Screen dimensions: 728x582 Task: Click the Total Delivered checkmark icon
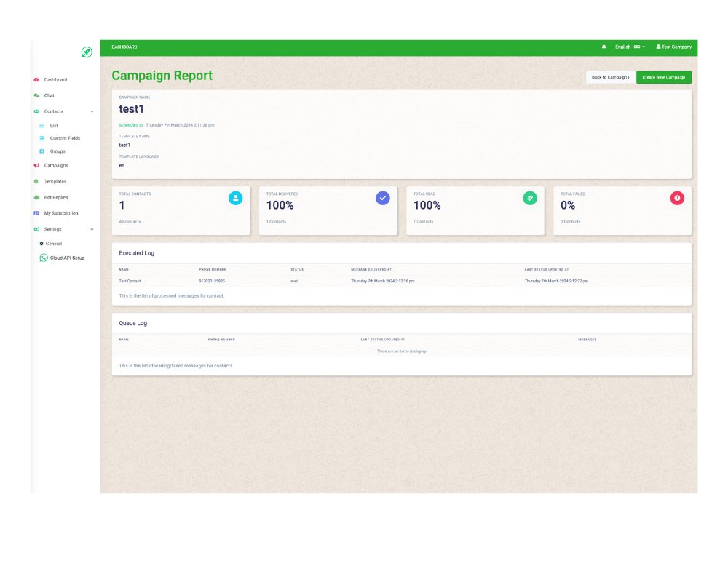[383, 198]
